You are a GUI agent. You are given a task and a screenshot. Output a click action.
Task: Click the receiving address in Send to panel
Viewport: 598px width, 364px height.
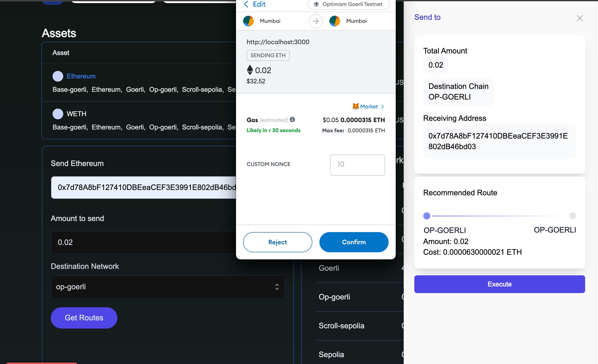[500, 141]
